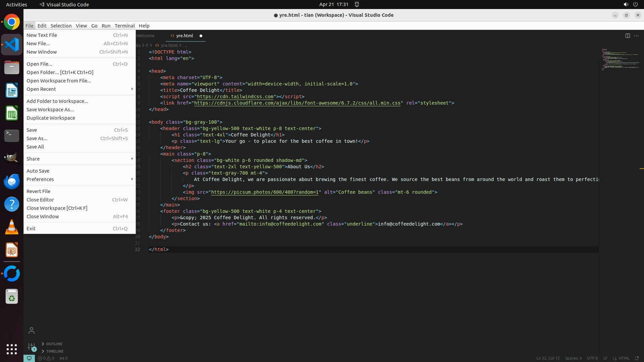Screen dimensions: 644x362
Task: Expand the OUTLINE section
Action: click(x=54, y=344)
